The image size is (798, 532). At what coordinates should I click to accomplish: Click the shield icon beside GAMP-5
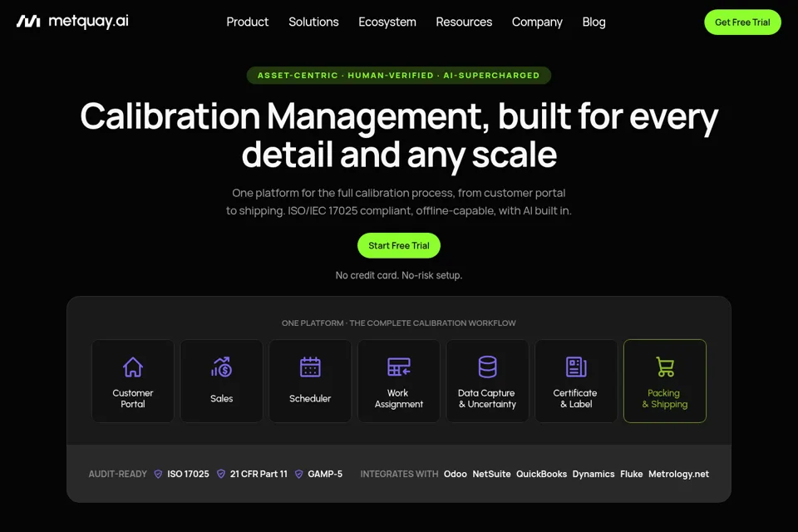pyautogui.click(x=298, y=474)
